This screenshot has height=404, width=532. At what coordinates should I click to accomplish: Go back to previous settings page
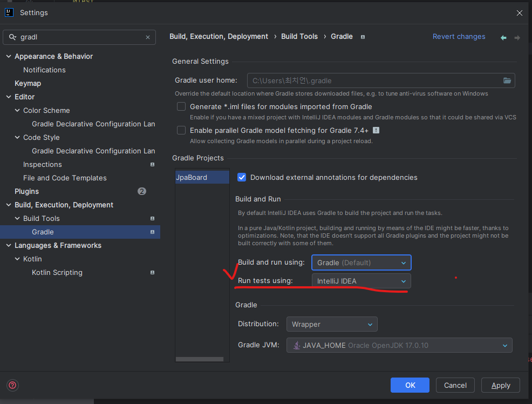503,37
